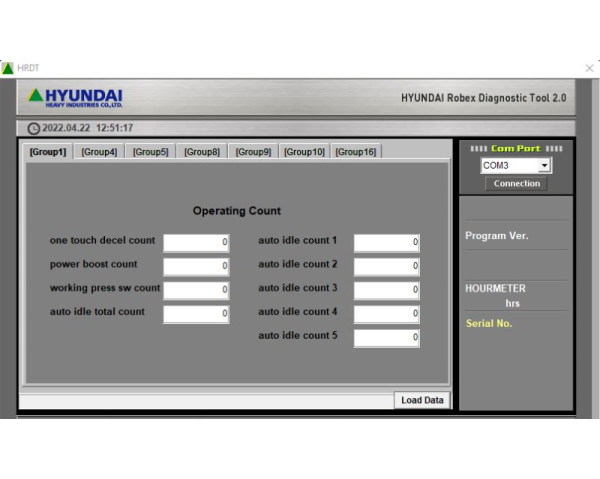Open the Group4 tab
This screenshot has width=600, height=479.
99,152
